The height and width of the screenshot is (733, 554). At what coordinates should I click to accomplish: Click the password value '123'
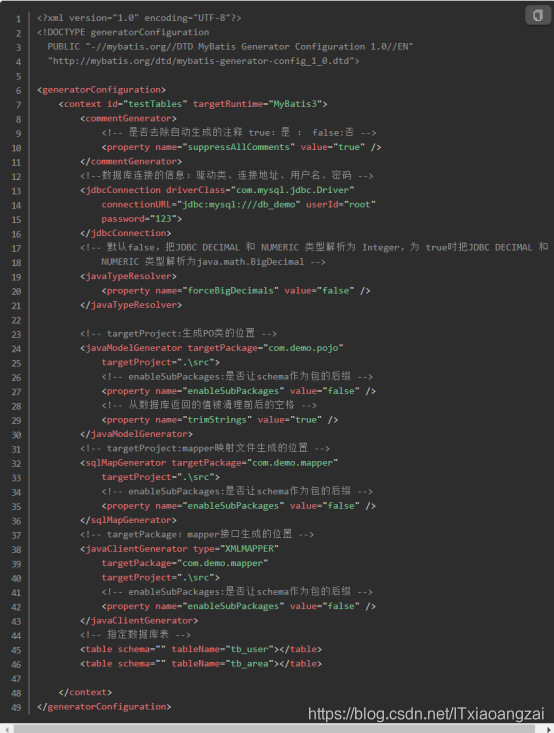click(x=163, y=219)
